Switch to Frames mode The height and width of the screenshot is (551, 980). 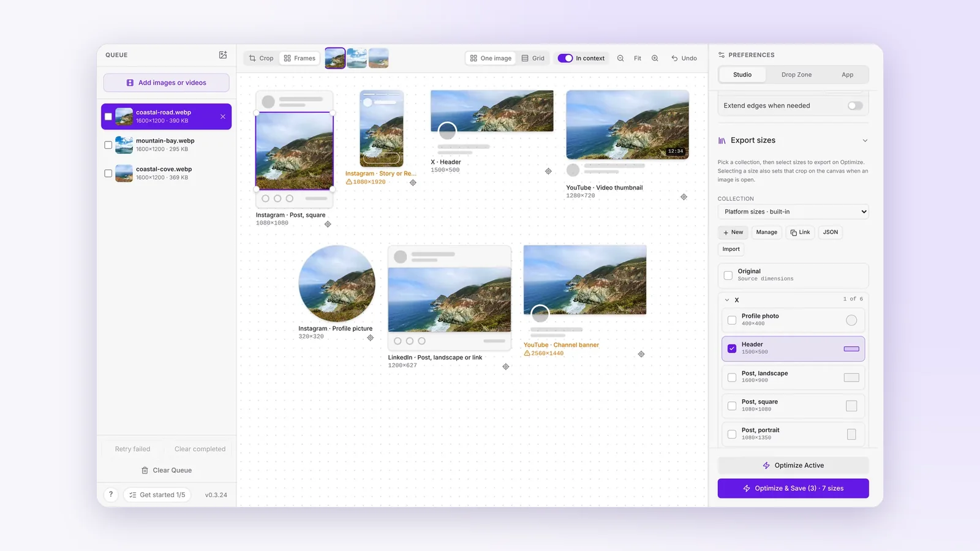tap(300, 58)
